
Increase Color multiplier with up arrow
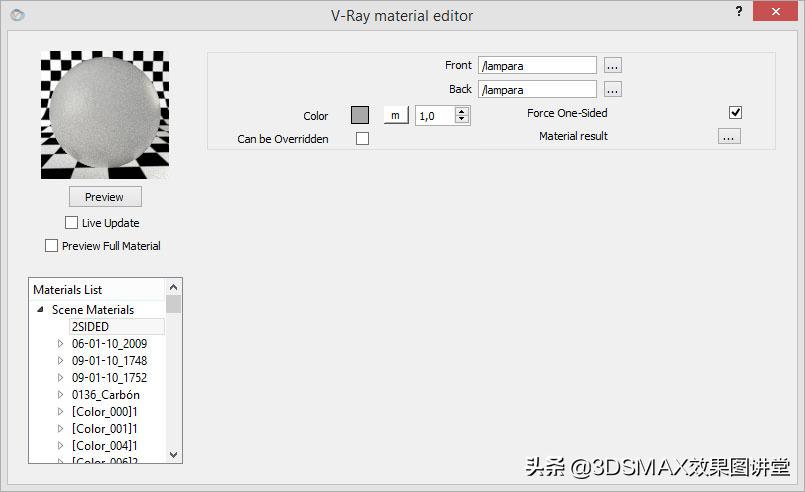point(462,111)
